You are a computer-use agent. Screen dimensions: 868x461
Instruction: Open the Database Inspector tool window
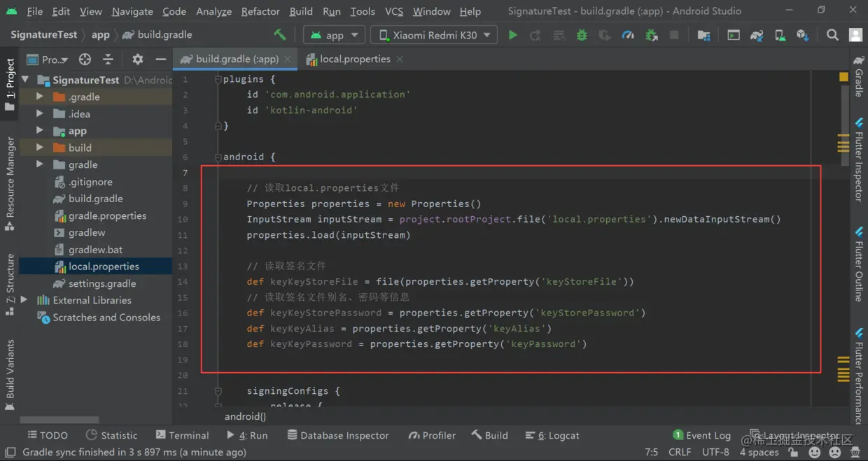coord(338,435)
